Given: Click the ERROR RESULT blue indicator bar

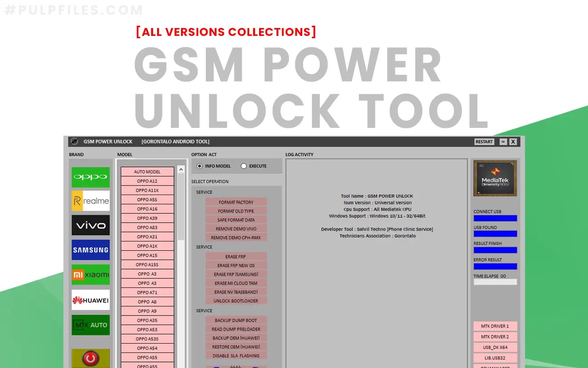Looking at the screenshot, I should [495, 266].
